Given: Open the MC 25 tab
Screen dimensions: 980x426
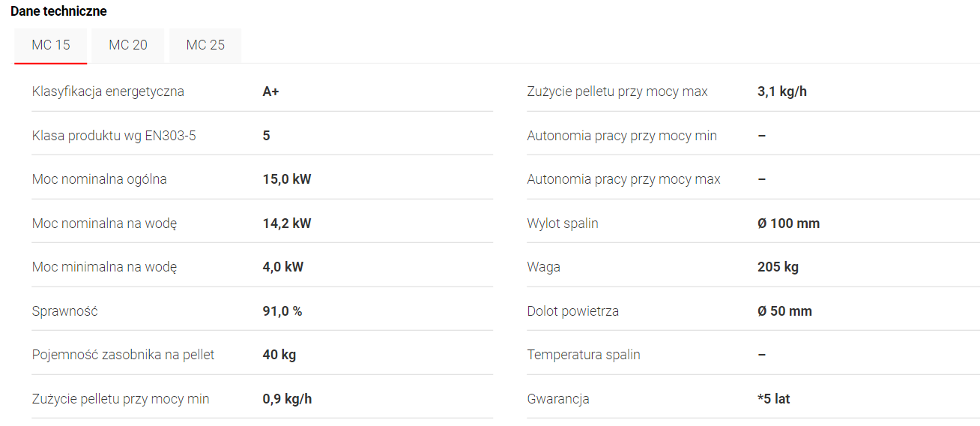Looking at the screenshot, I should (x=205, y=45).
